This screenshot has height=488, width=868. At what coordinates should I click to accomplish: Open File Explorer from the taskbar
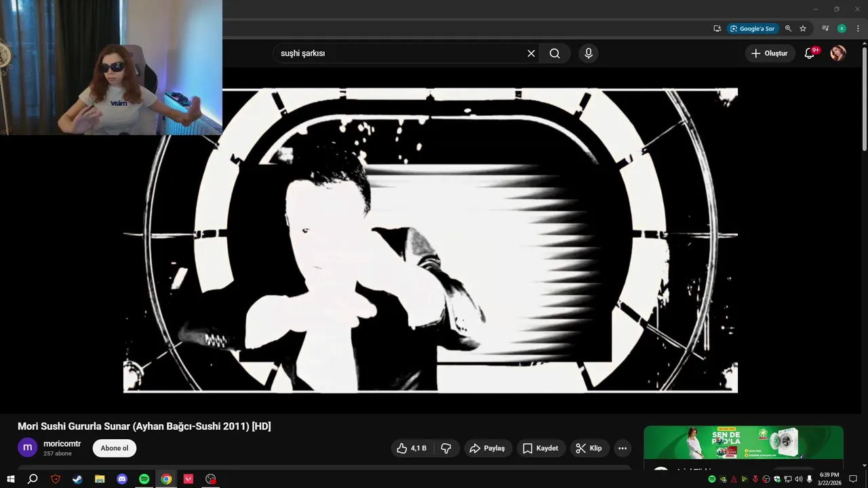tap(100, 479)
